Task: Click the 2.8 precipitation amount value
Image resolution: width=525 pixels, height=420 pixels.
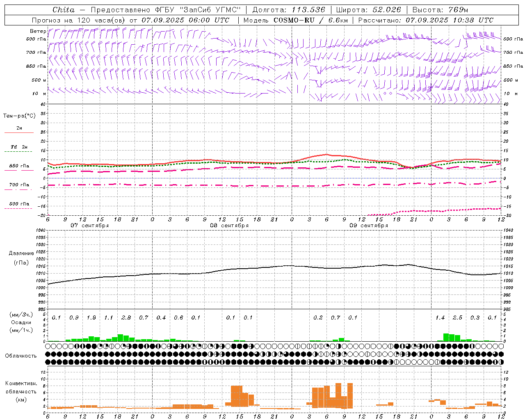Action: [126, 317]
